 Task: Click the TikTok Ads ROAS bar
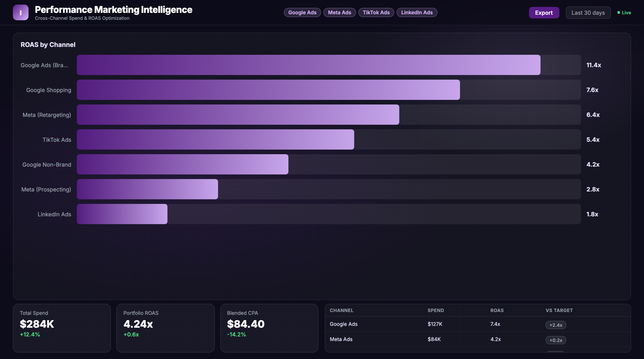[x=216, y=140]
